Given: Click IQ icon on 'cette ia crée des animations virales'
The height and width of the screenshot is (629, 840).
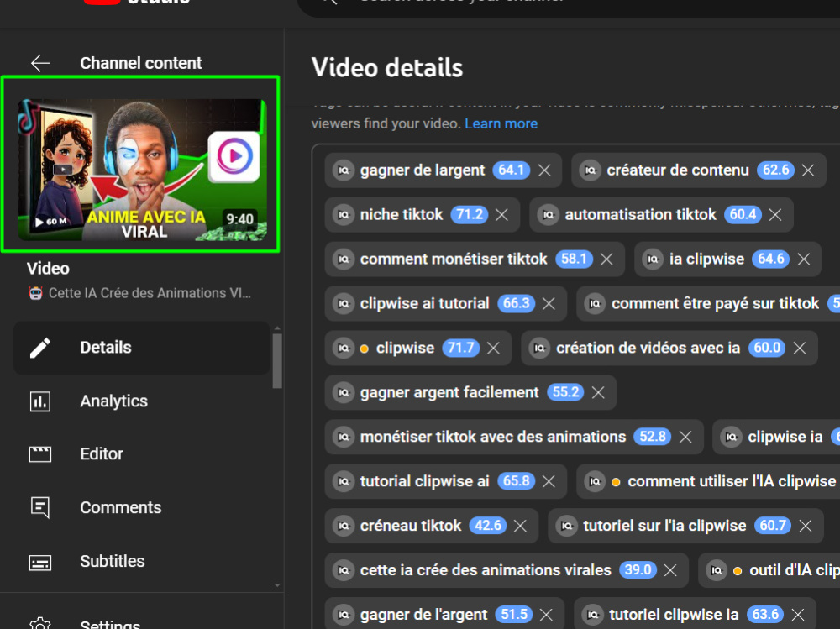Looking at the screenshot, I should (x=344, y=570).
